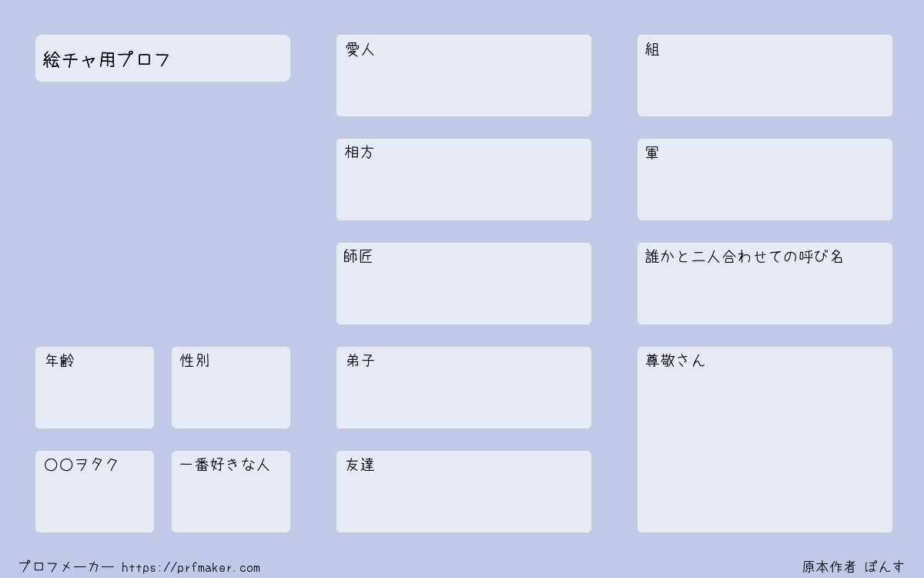Select the 一番好きな人 field box
924x578 pixels.
click(231, 492)
